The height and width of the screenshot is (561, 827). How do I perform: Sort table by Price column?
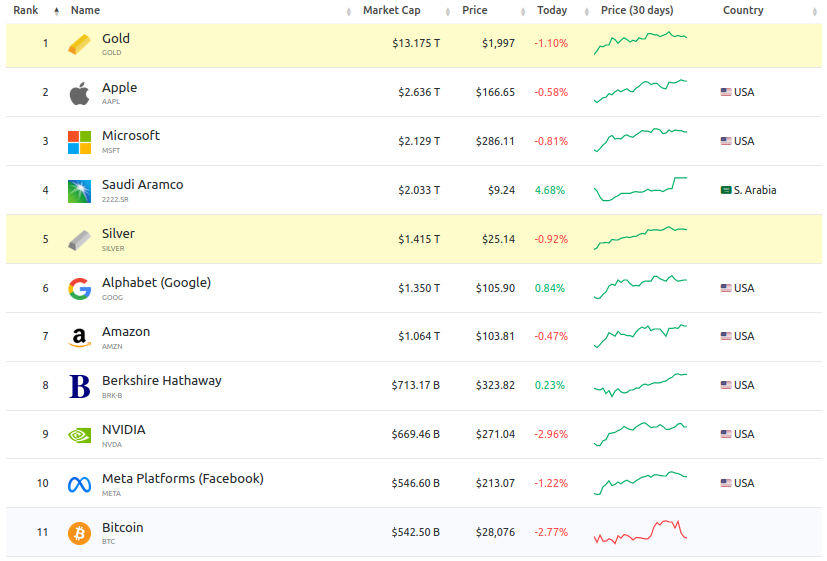pyautogui.click(x=475, y=11)
